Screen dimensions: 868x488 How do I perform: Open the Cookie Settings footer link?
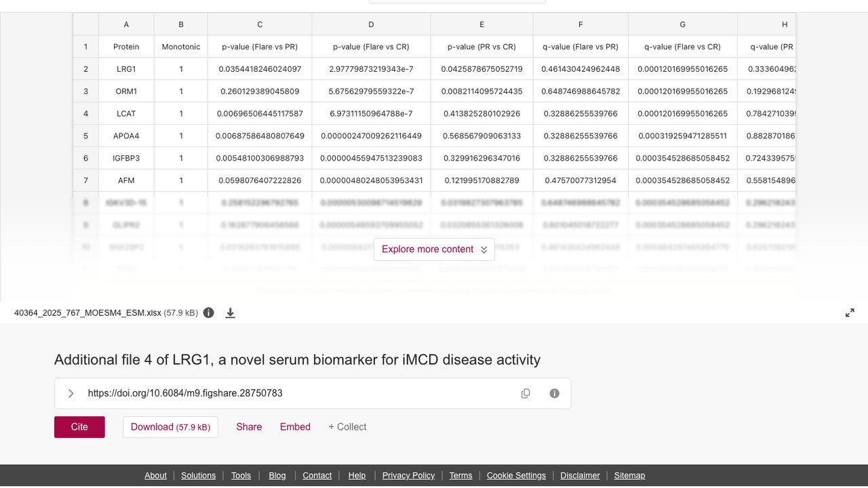pyautogui.click(x=516, y=476)
